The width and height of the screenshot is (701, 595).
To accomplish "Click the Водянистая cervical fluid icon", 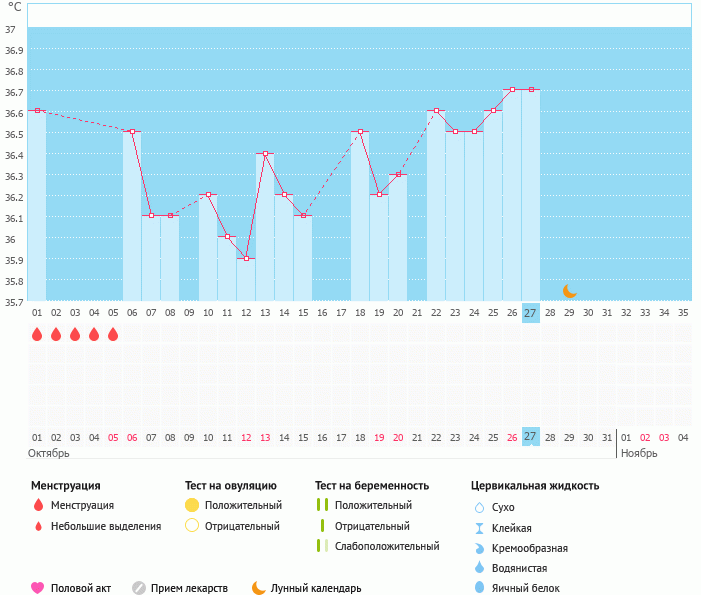I will [479, 568].
